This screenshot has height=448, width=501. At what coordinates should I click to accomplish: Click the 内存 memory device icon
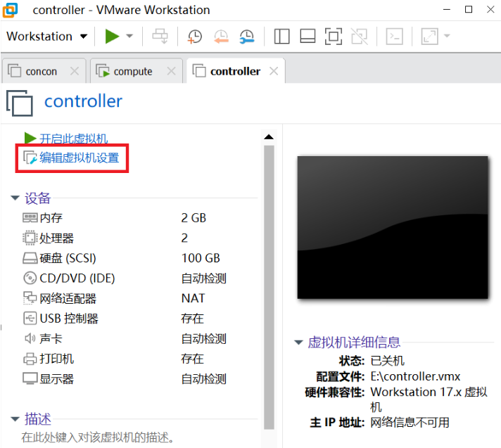(30, 218)
